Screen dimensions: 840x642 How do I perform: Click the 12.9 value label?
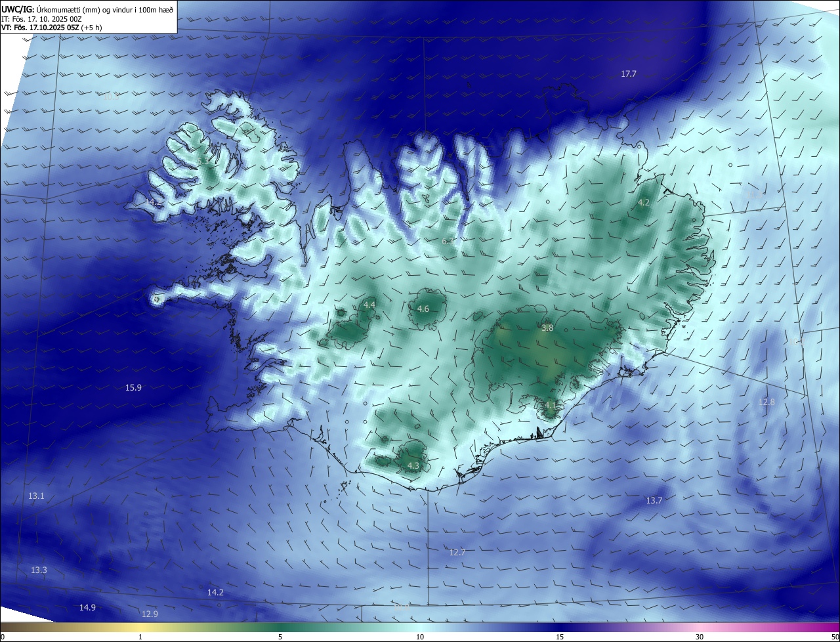pyautogui.click(x=150, y=614)
